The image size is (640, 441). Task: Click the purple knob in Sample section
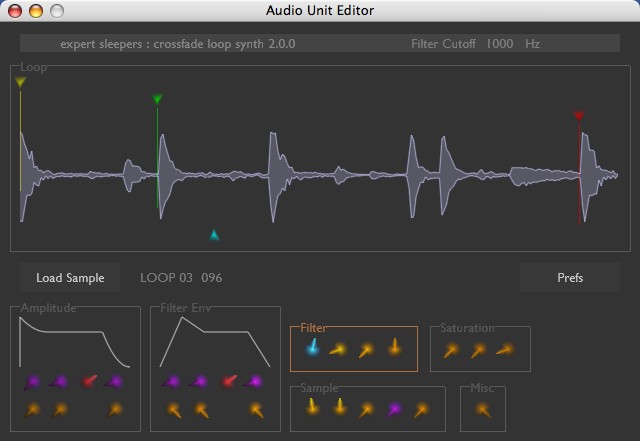pyautogui.click(x=394, y=409)
